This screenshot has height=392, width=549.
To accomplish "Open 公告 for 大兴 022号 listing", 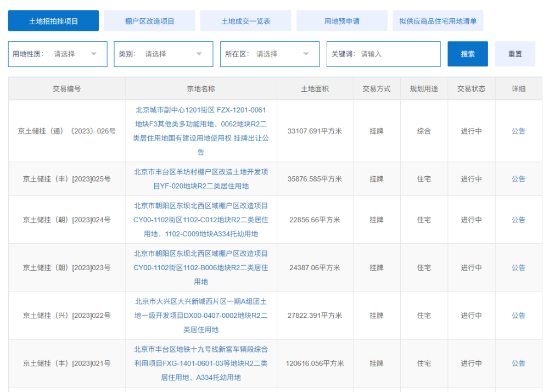I will pyautogui.click(x=518, y=316).
